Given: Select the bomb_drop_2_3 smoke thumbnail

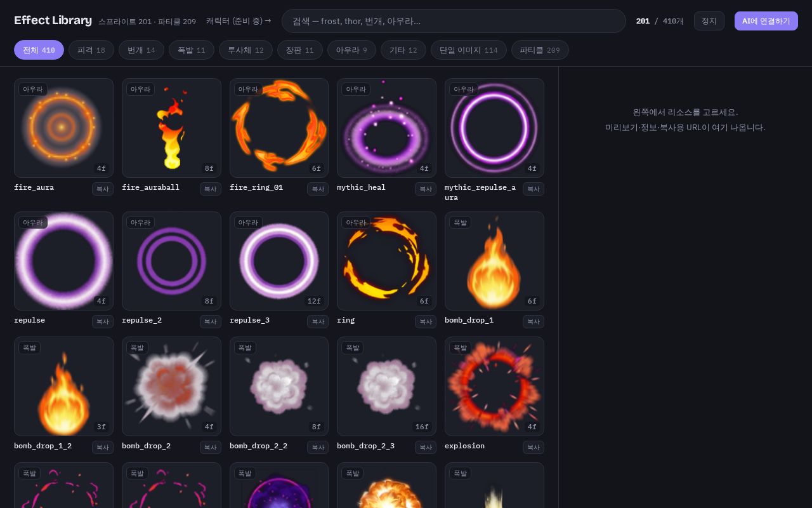Looking at the screenshot, I should click(x=386, y=386).
